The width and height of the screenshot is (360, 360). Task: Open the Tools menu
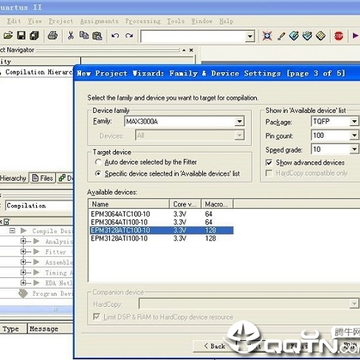pyautogui.click(x=176, y=21)
